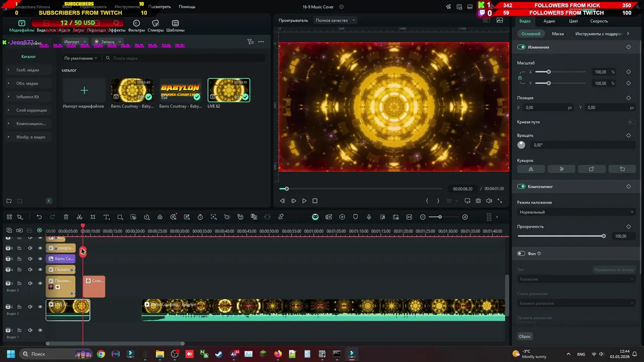The image size is (644, 362).
Task: Open the Режим наложения Нормальный dropdown
Action: coord(576,212)
